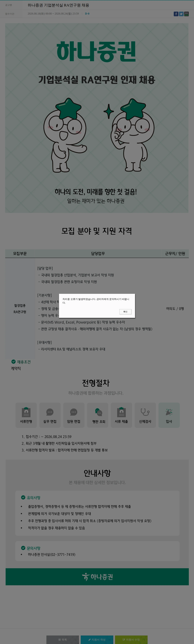Viewport: 194px width, 644px height.
Task: Click the 유의사항 check icon
Action: [23, 497]
